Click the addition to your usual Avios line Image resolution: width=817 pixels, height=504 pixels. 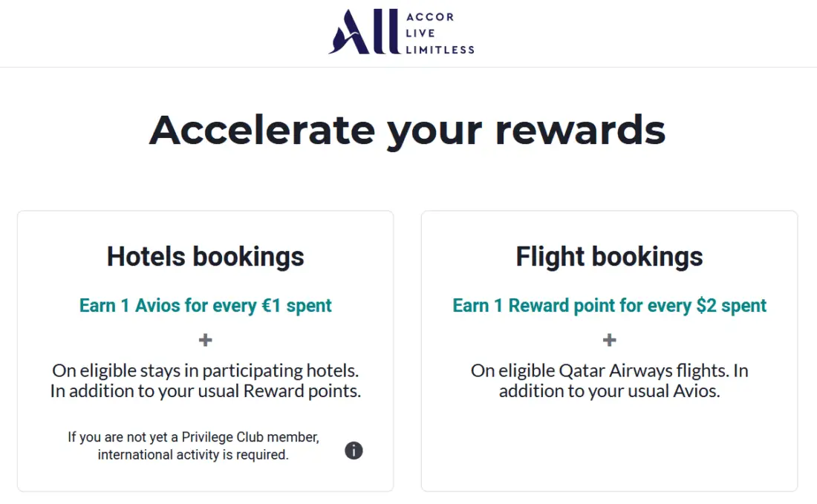tap(609, 391)
